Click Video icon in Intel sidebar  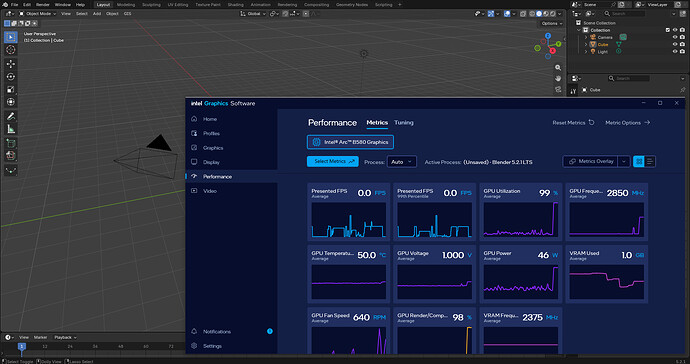194,191
